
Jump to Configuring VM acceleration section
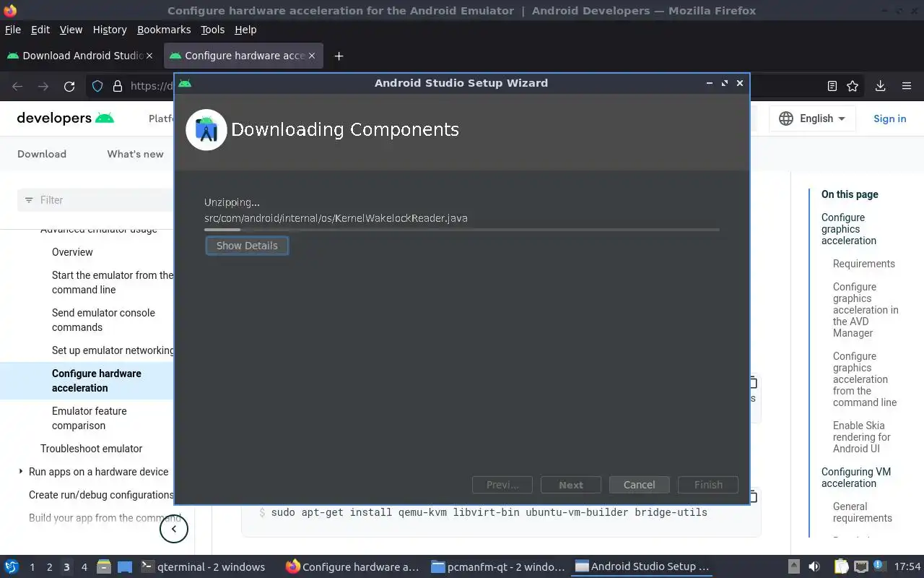pos(856,478)
